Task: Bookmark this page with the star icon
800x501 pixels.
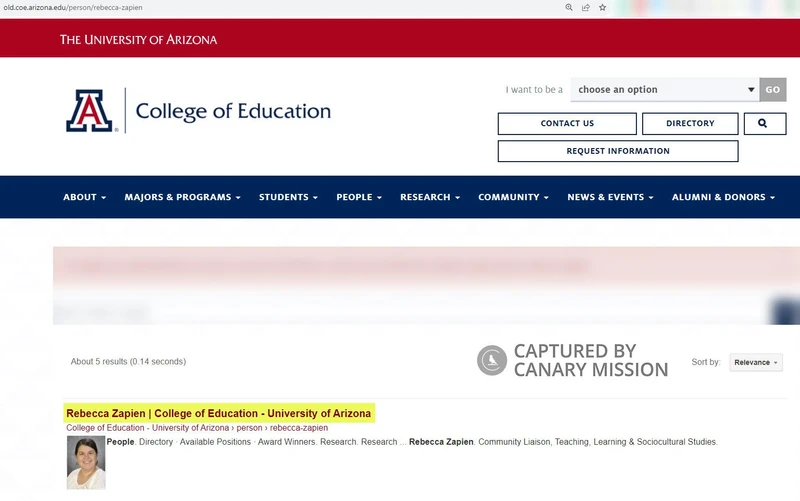Action: click(x=602, y=7)
